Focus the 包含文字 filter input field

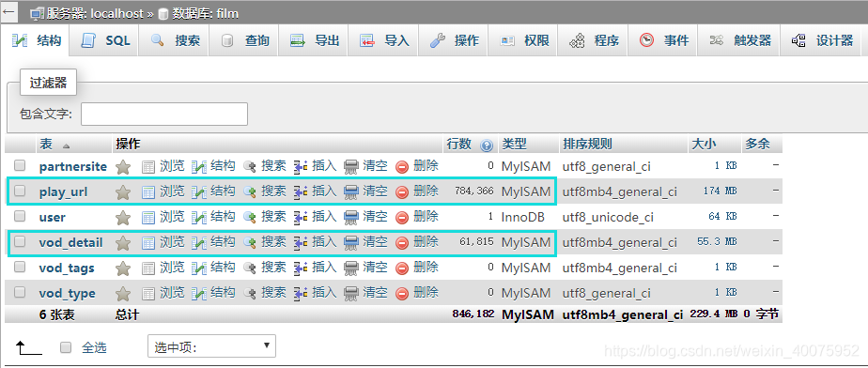[163, 114]
